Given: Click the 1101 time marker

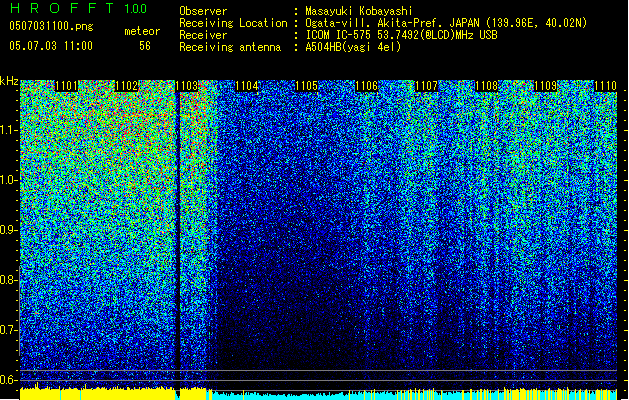Looking at the screenshot, I should 66,86.
